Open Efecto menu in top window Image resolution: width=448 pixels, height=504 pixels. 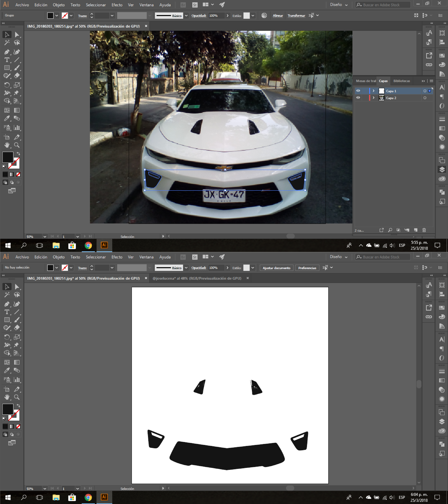(117, 5)
